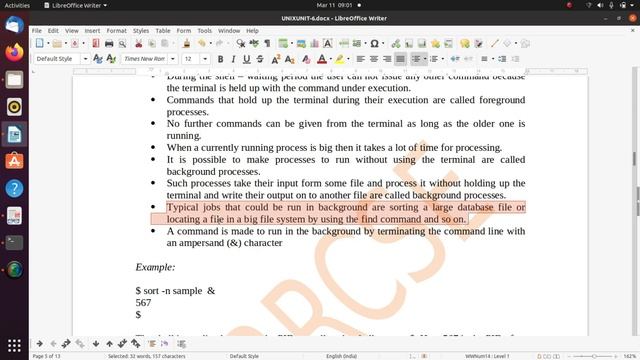Click the Insert Text Box icon

(327, 43)
